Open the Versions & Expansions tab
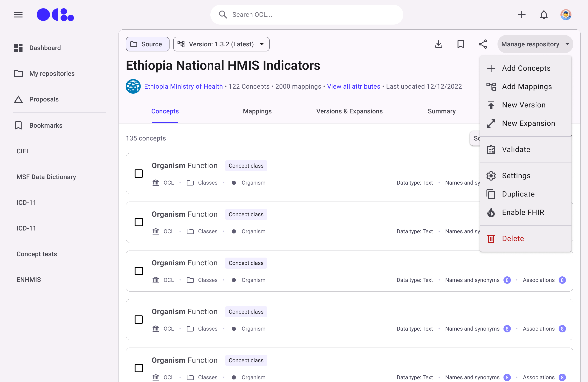Viewport: 588px width, 382px height. (x=349, y=111)
